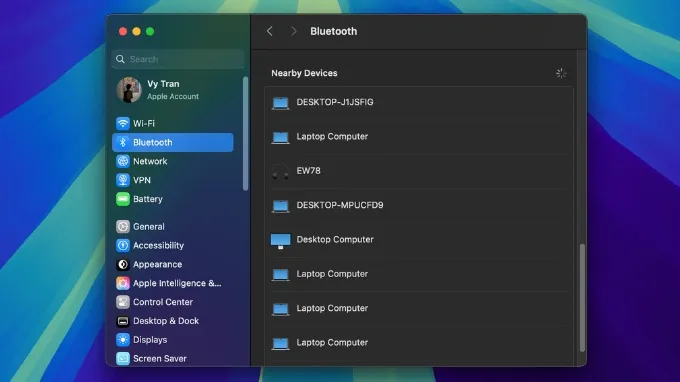Click the Desktop Computer monitor icon
The width and height of the screenshot is (680, 382).
pos(280,241)
